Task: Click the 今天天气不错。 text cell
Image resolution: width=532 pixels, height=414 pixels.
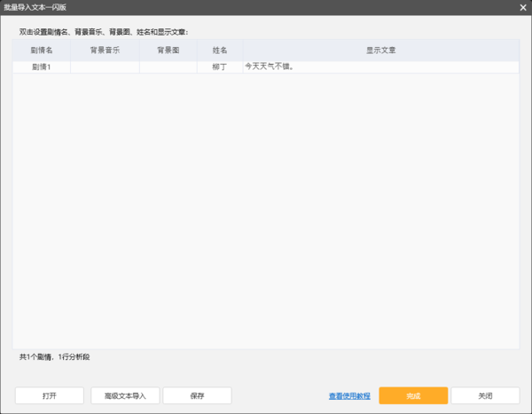Action: point(380,66)
